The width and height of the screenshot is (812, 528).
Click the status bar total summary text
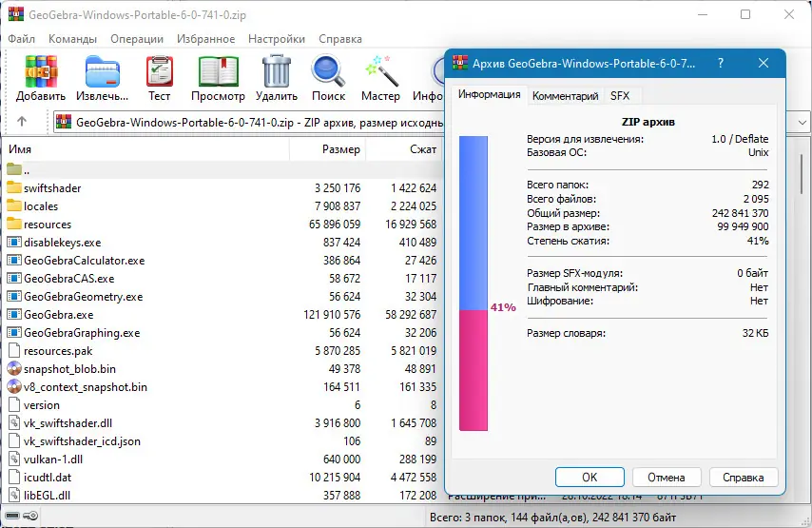pos(553,518)
